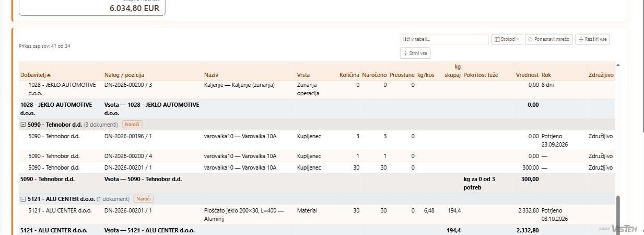Viewport: 644px width, 235px height.
Task: Click the 2.332,80 value in the Material row
Action: click(x=528, y=210)
